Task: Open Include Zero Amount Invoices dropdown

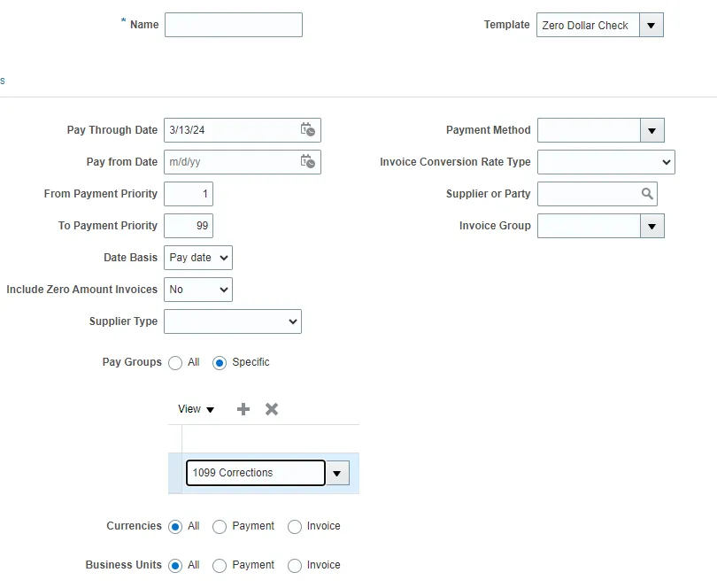Action: tap(198, 290)
